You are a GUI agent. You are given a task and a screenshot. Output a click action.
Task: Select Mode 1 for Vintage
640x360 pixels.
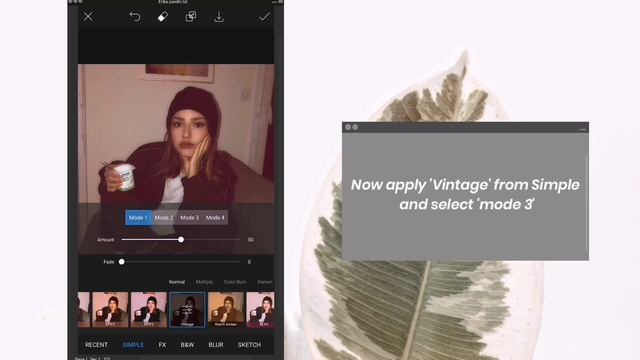pyautogui.click(x=138, y=218)
